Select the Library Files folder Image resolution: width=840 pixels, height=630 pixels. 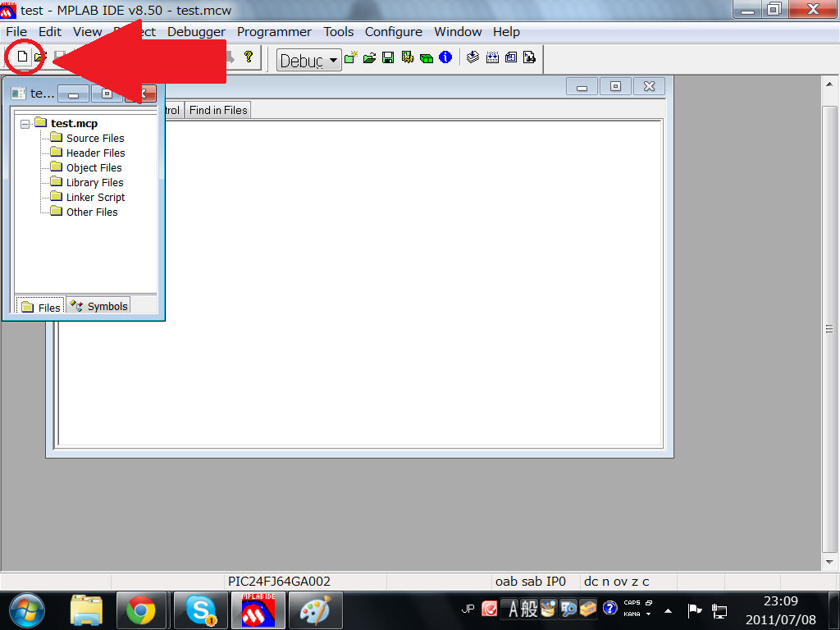coord(94,183)
